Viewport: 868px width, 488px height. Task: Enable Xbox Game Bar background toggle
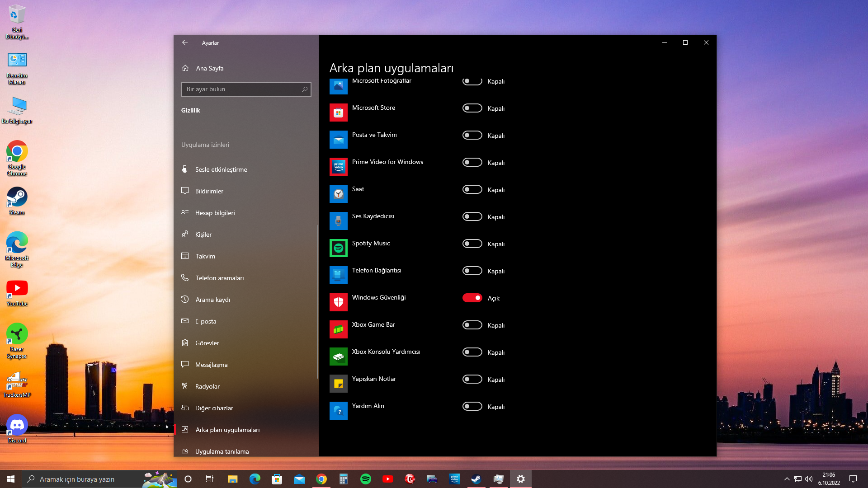472,325
